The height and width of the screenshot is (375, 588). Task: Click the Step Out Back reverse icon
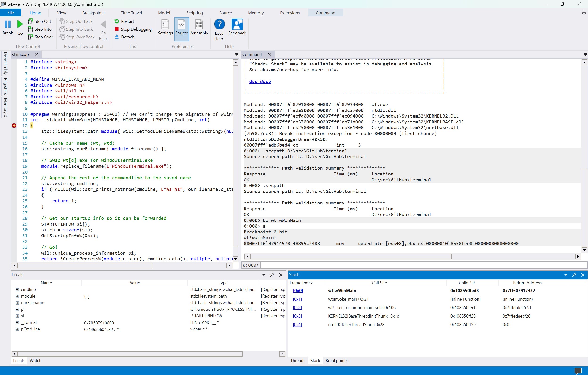tap(61, 21)
